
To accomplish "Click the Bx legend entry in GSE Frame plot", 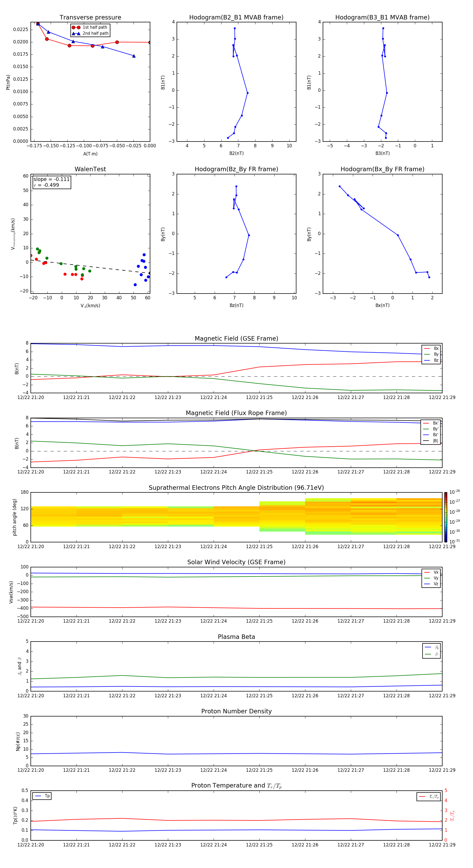I will tap(431, 349).
